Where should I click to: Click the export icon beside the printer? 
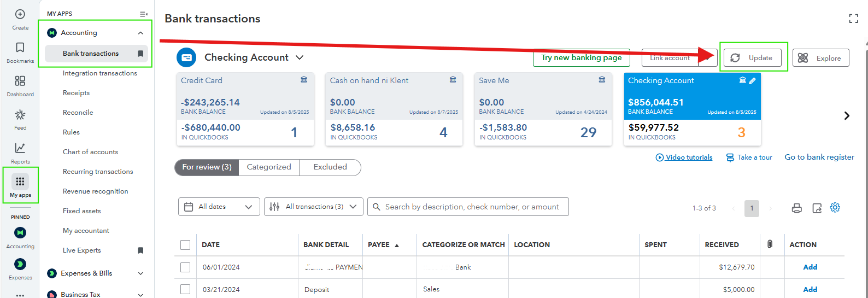817,208
